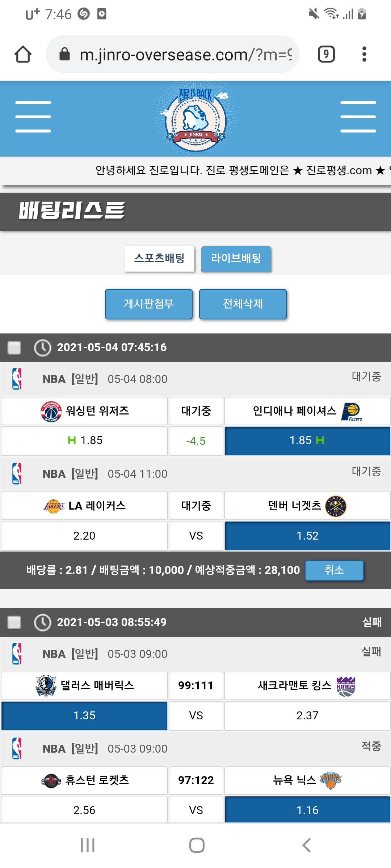This screenshot has height=868, width=391.
Task: Switch to the 스포츠배팅 tab
Action: (x=159, y=258)
